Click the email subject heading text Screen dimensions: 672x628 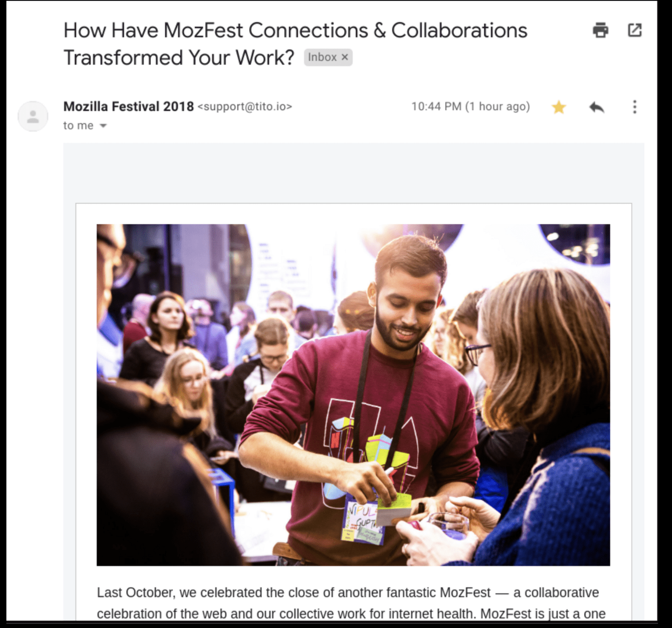tap(295, 44)
